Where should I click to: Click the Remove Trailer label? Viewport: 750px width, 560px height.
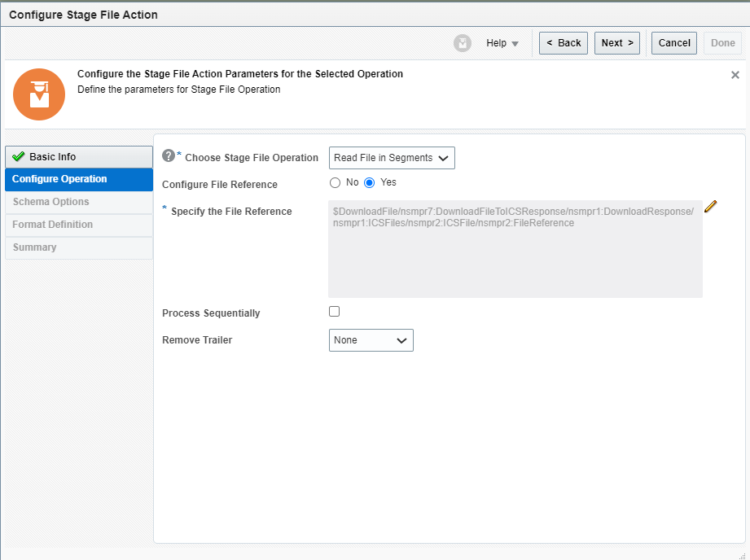coord(197,340)
